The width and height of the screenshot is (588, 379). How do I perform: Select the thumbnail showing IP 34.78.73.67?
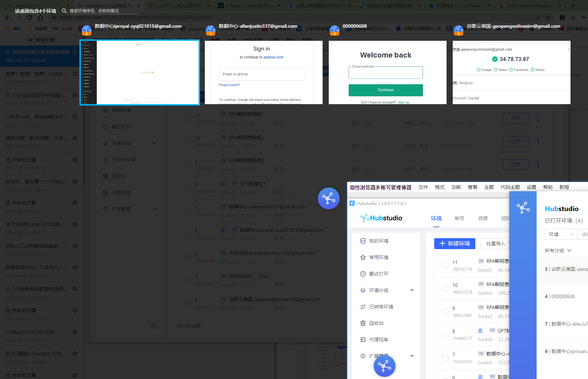(x=512, y=72)
